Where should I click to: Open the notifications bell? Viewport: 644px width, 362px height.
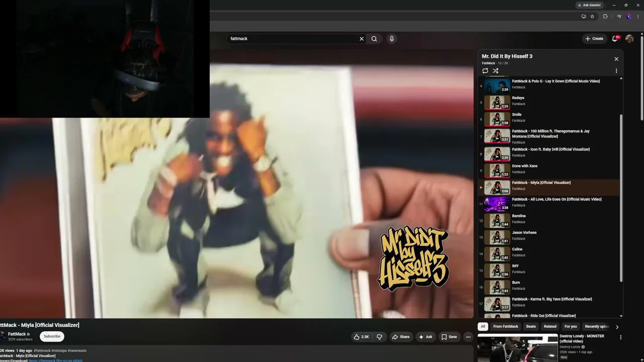[615, 39]
